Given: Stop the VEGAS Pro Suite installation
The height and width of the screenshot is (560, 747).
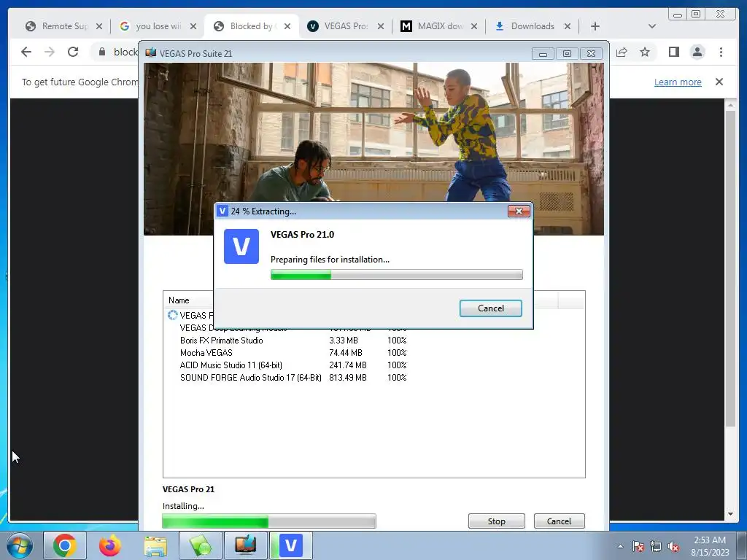Looking at the screenshot, I should click(496, 521).
